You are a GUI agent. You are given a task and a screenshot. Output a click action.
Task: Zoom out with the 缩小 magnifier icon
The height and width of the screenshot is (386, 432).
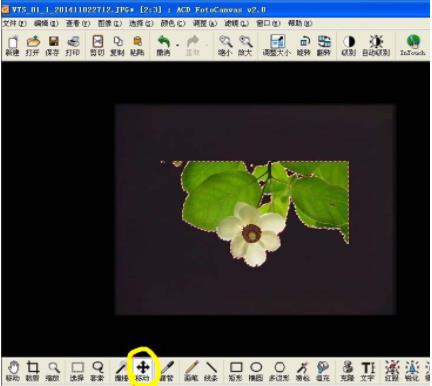(x=225, y=42)
